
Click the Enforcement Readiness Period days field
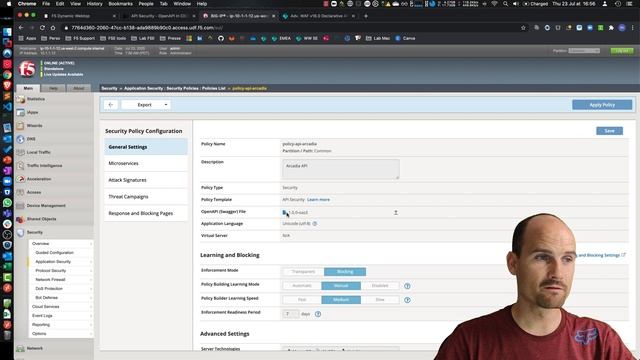coord(291,314)
